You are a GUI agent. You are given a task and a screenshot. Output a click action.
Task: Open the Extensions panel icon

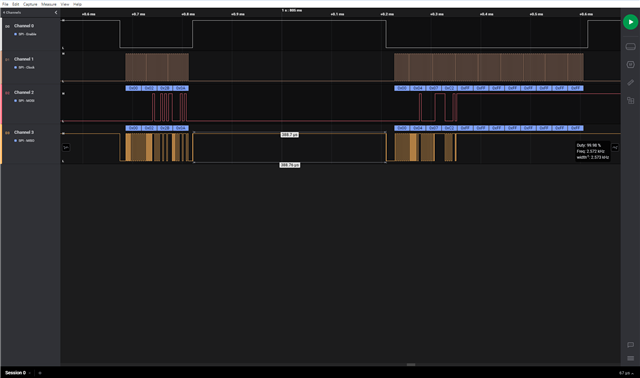point(630,100)
